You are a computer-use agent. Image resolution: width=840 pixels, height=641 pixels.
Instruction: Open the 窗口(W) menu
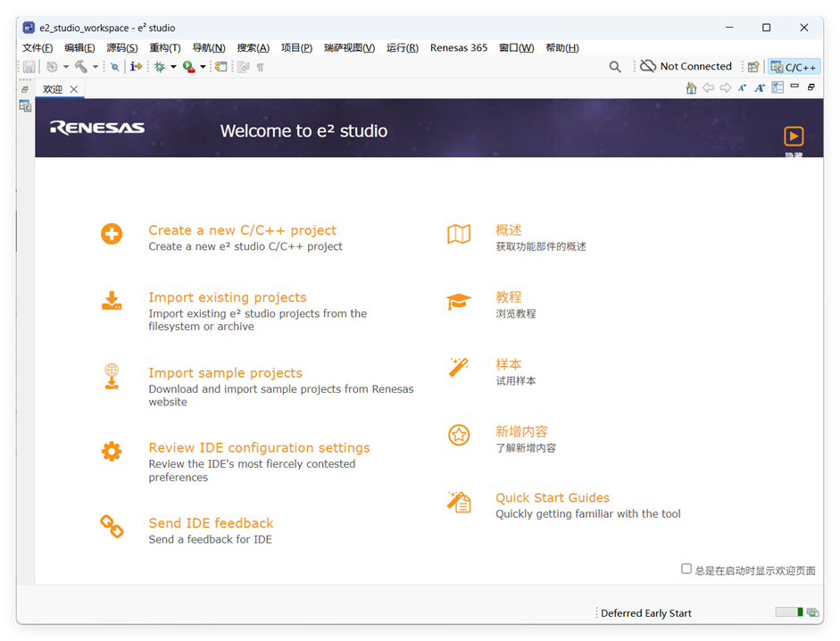coord(517,47)
